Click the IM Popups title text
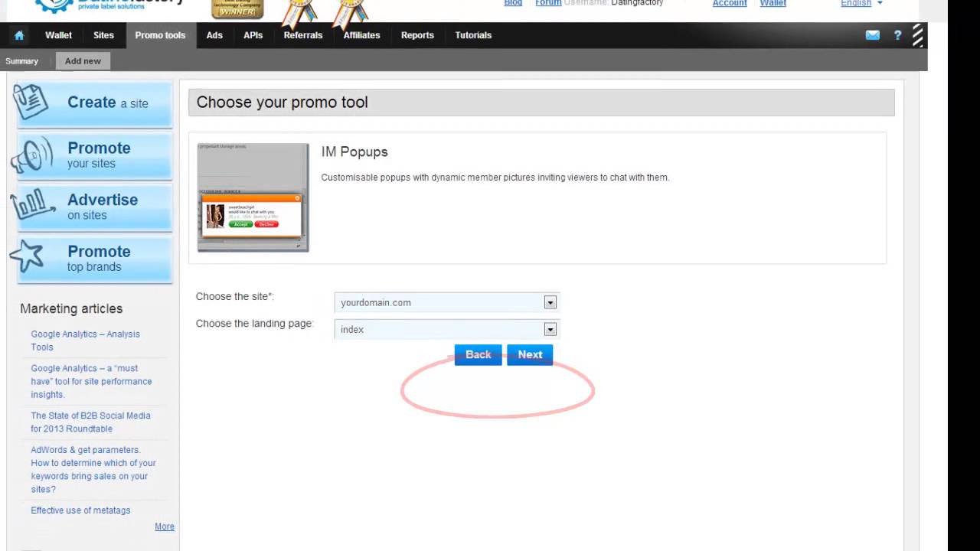 click(x=354, y=152)
